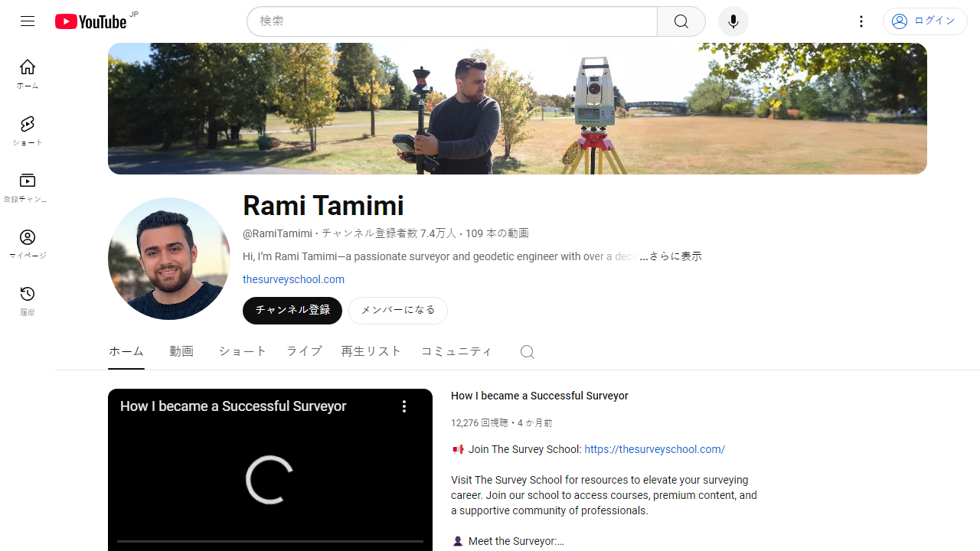The height and width of the screenshot is (551, 980).
Task: Switch to the コミュニティ tab
Action: pyautogui.click(x=457, y=351)
